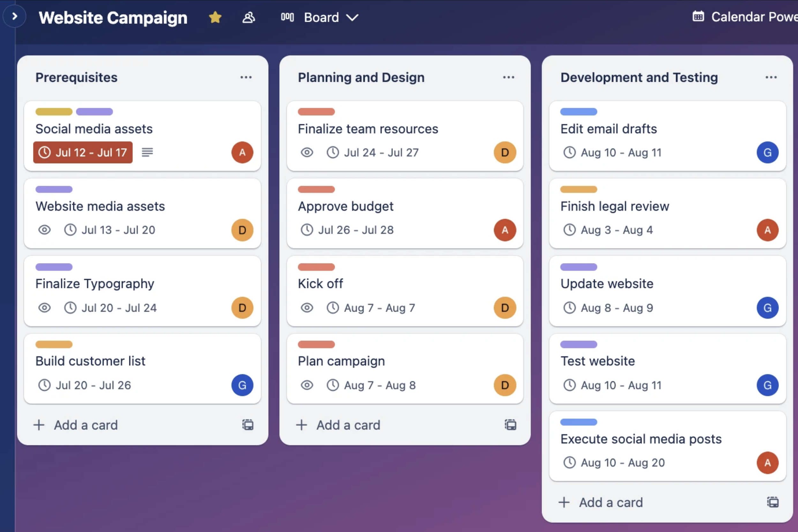Add a card to Prerequisites list

point(76,425)
